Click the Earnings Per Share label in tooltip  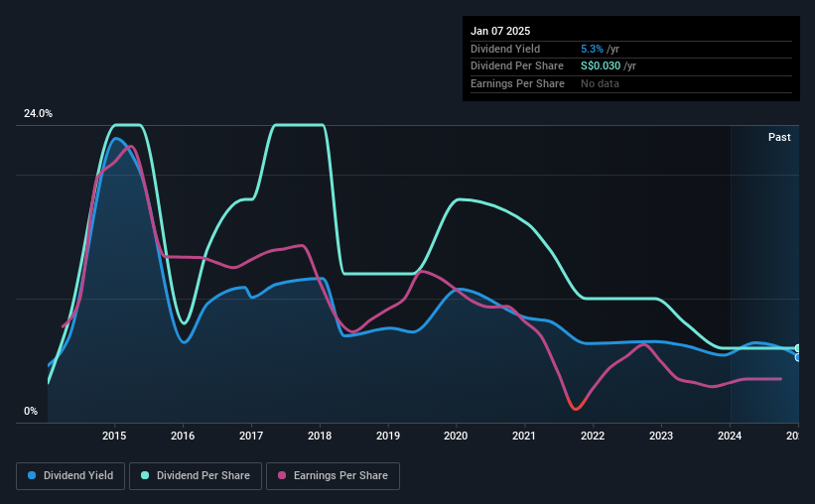[x=517, y=83]
